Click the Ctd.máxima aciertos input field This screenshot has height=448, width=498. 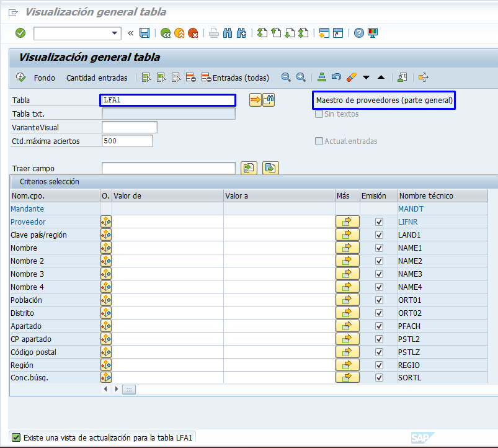[x=127, y=141]
